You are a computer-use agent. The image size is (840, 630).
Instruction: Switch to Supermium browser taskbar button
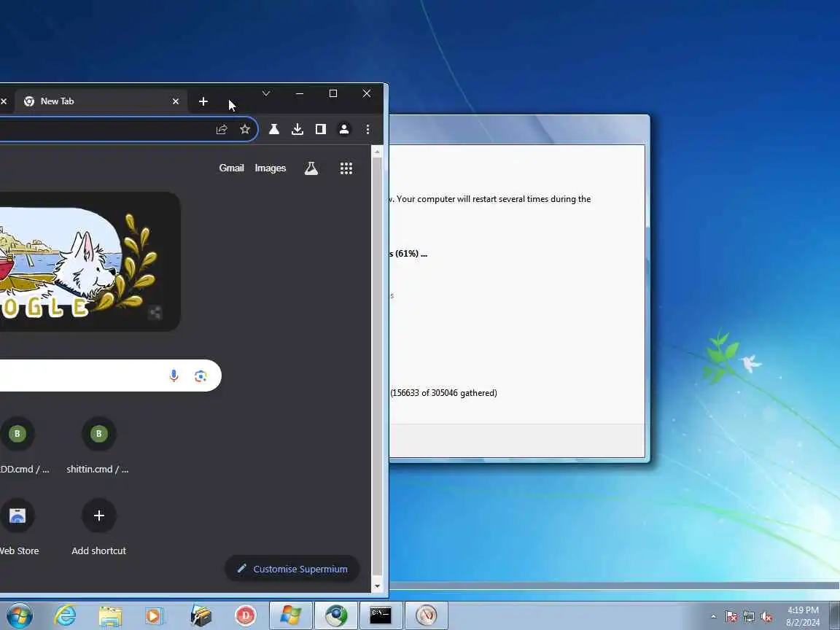pyautogui.click(x=336, y=615)
